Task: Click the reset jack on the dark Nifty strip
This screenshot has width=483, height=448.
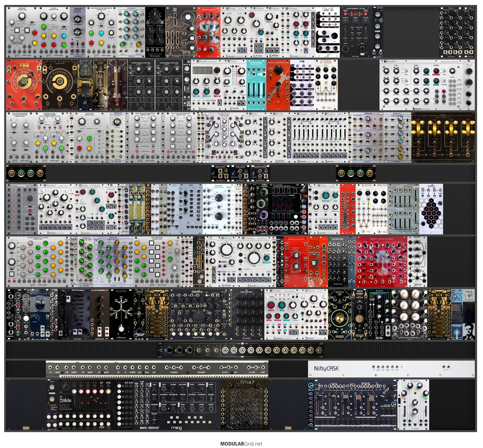Action: [147, 368]
